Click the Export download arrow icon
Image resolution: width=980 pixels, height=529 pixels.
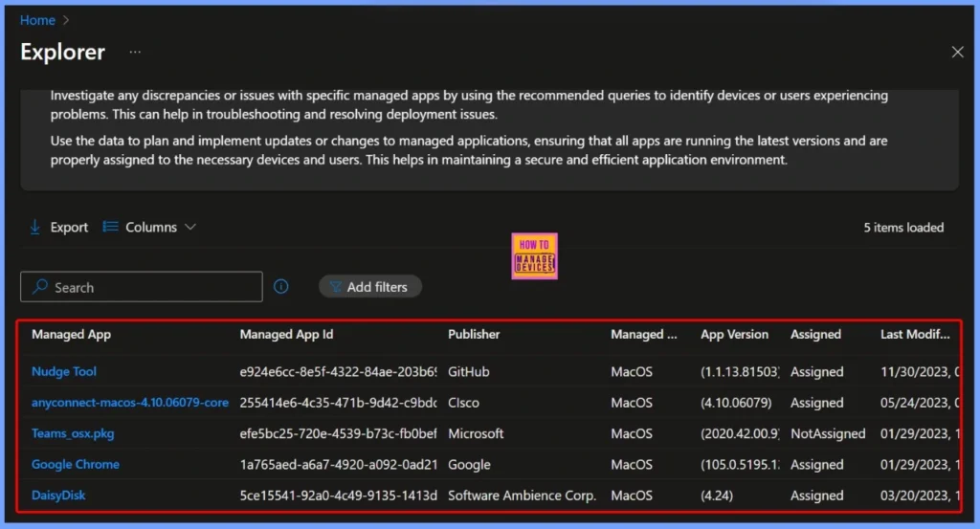35,228
